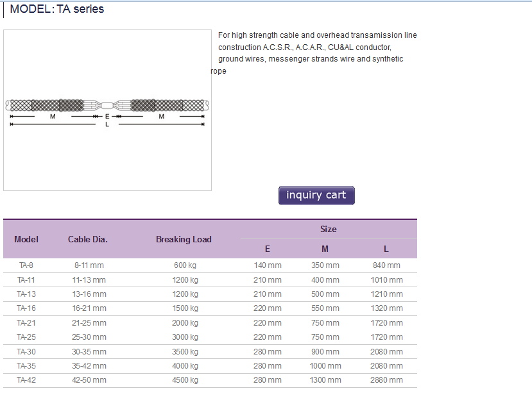Click the 2880 mm L size cell
The width and height of the screenshot is (532, 400).
click(x=386, y=380)
